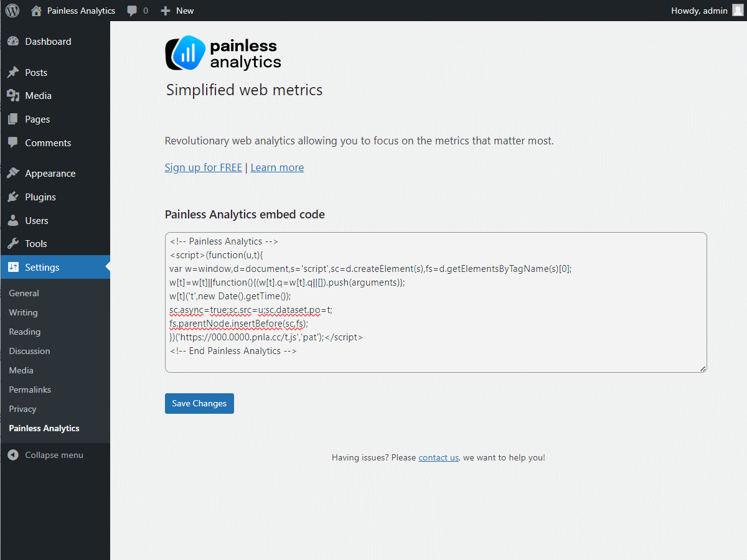Click the Painless Analytics embed code label
This screenshot has width=747, height=560.
[245, 215]
